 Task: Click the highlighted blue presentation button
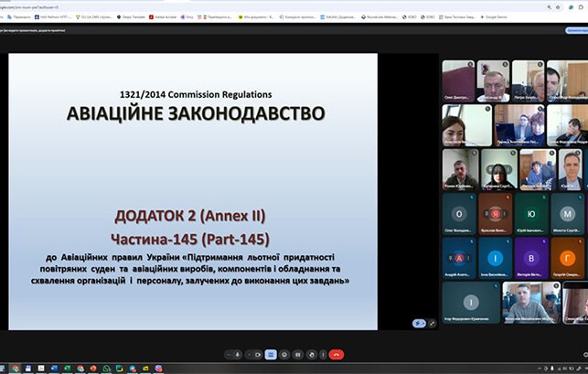tap(271, 355)
